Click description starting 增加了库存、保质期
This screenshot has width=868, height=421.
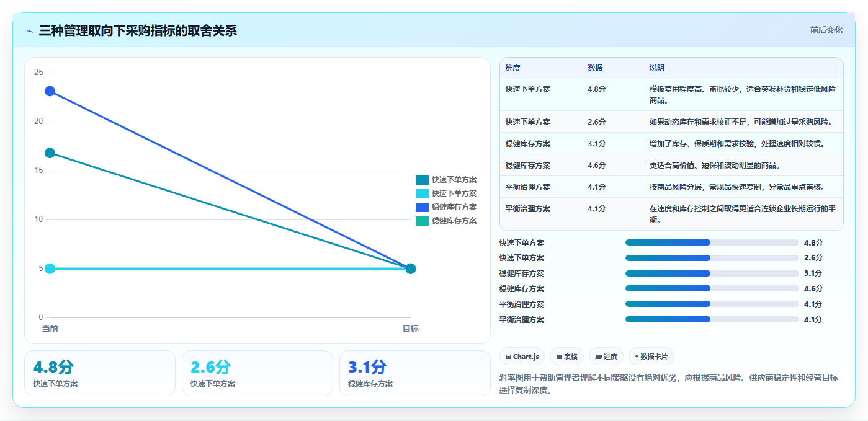737,144
